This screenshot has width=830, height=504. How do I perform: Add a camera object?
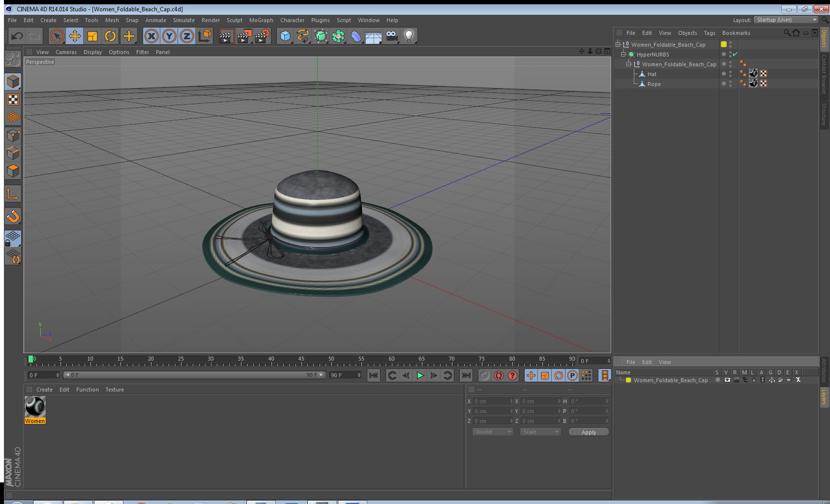pos(392,36)
